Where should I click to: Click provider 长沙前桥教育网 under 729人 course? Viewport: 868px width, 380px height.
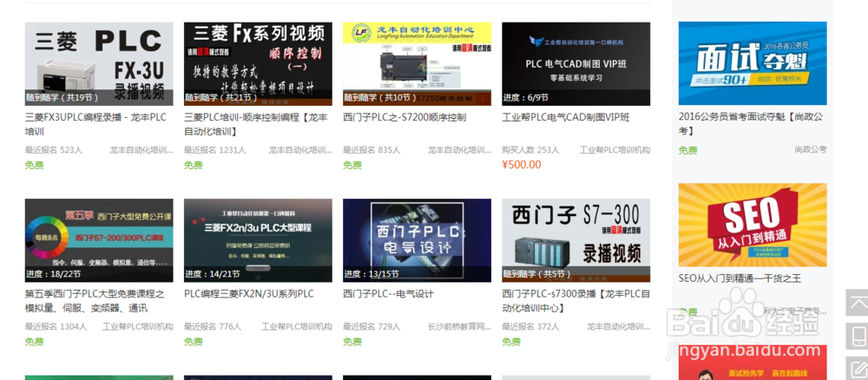tap(459, 327)
